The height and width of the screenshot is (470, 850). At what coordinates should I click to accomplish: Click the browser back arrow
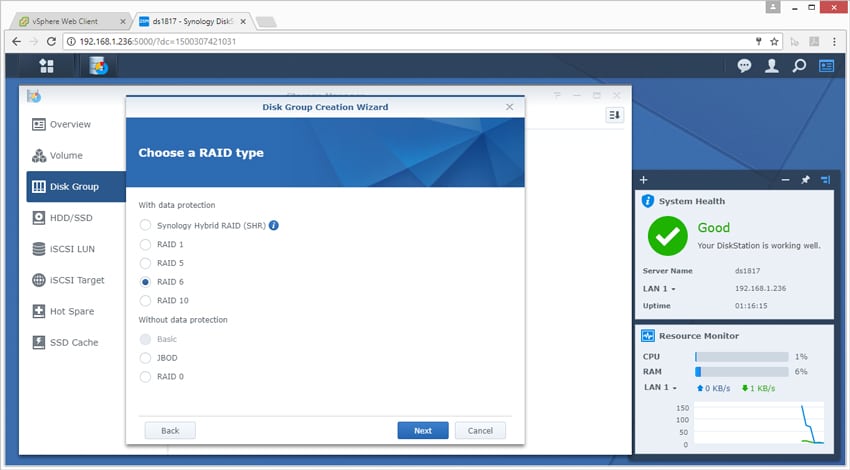coord(17,42)
